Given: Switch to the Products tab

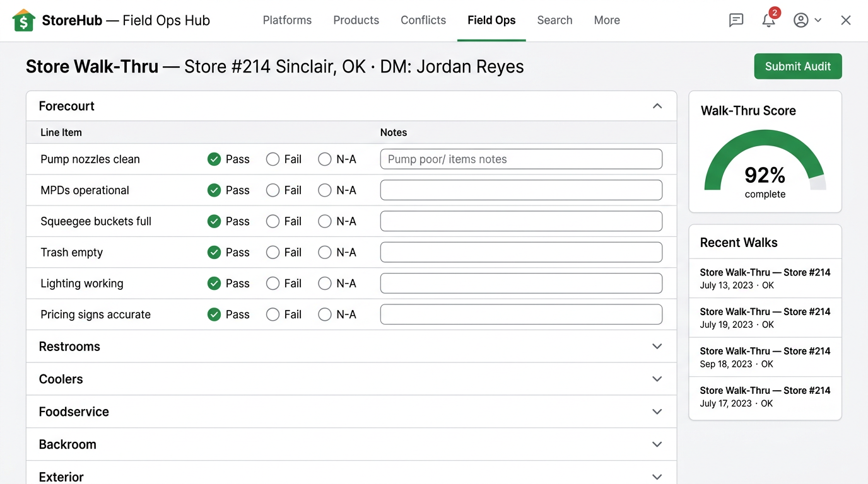Looking at the screenshot, I should (x=356, y=20).
